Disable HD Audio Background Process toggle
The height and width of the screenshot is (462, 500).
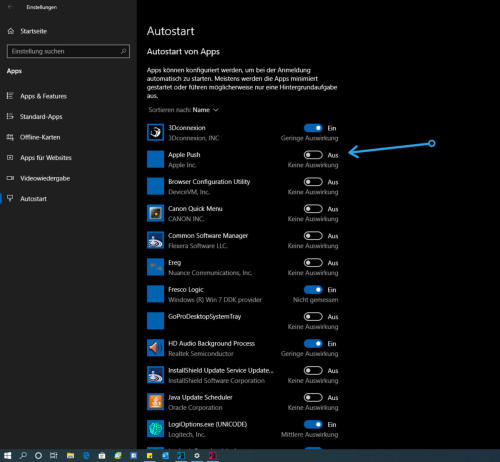313,344
